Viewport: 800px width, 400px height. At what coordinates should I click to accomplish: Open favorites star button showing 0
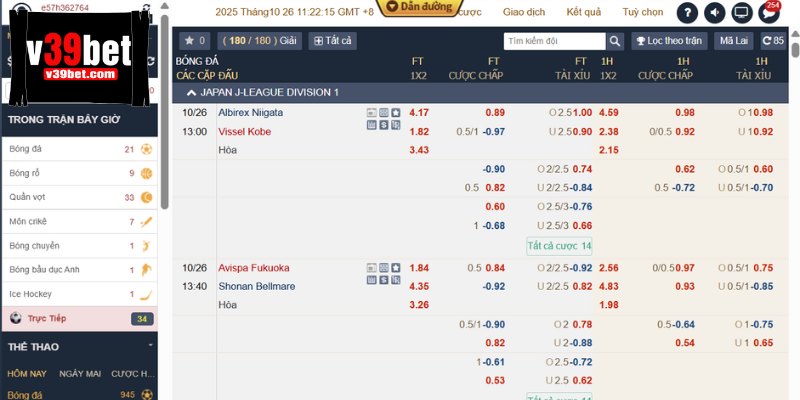click(194, 41)
